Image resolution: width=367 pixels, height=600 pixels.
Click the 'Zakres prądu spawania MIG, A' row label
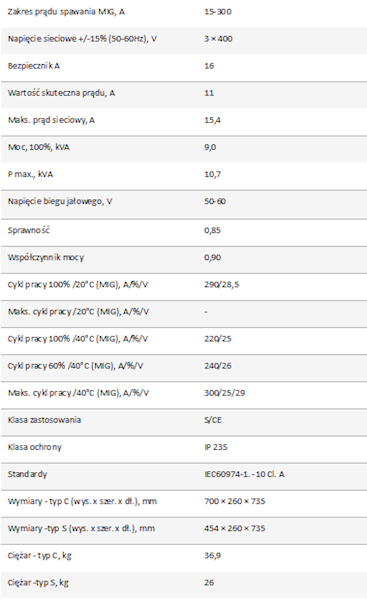point(66,12)
